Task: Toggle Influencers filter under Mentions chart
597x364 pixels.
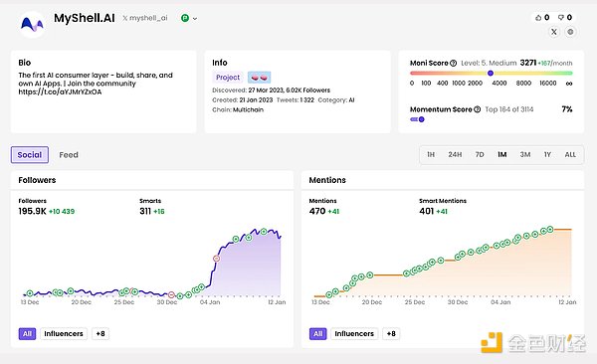Action: 354,334
